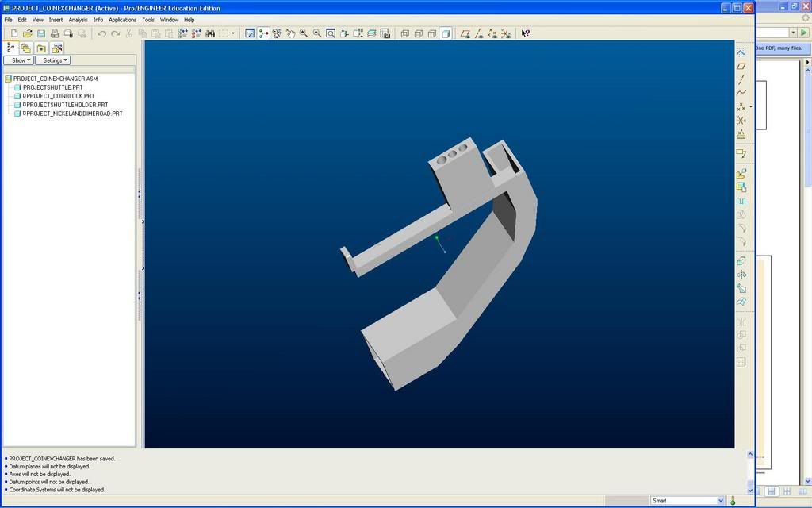Click 'PROJECT_COINEXCHANGER has been saved.' message
The height and width of the screenshot is (508, 812).
pos(62,459)
